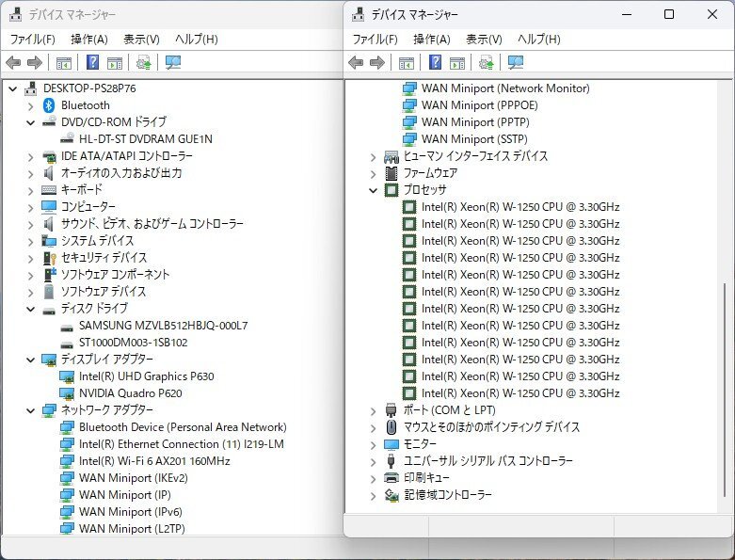Viewport: 735px width, 560px height.
Task: Click Back arrow in left window toolbar
Action: tap(13, 62)
